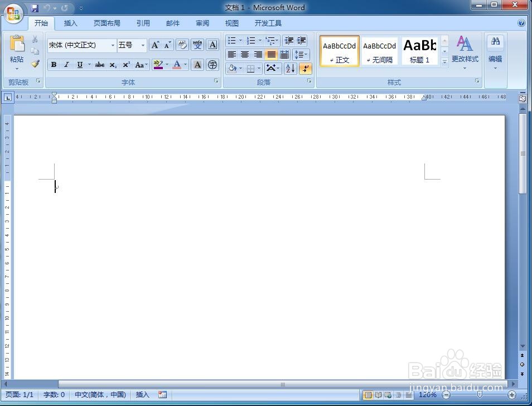Screen dimensions: 532x406
Task: Toggle Bold formatting
Action: [x=54, y=65]
